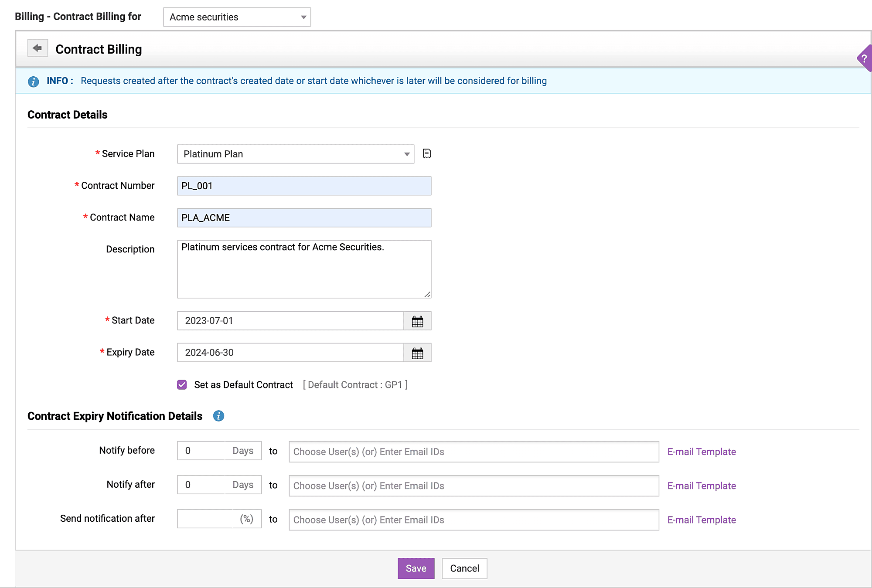Open E-mail Template for Send notification after
Image resolution: width=872 pixels, height=588 pixels.
point(702,520)
